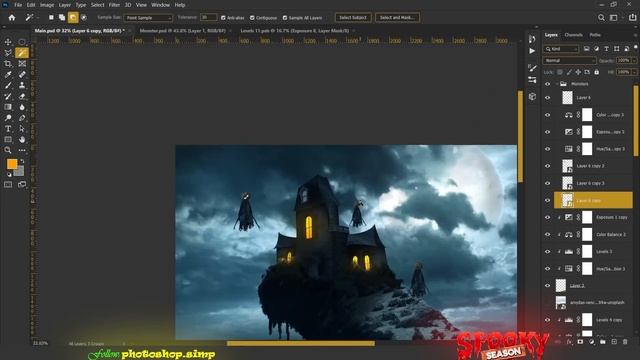This screenshot has width=640, height=360.
Task: Select the Dodge tool
Action: [8, 118]
